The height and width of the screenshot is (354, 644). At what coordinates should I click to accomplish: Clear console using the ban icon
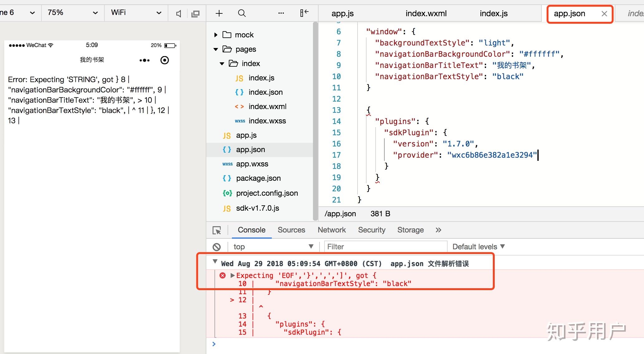coord(217,247)
